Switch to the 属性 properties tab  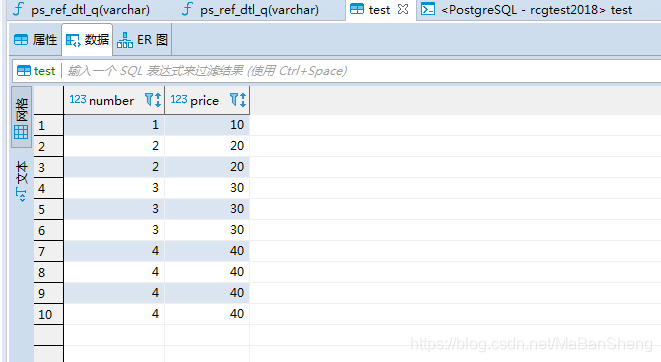tap(35, 40)
